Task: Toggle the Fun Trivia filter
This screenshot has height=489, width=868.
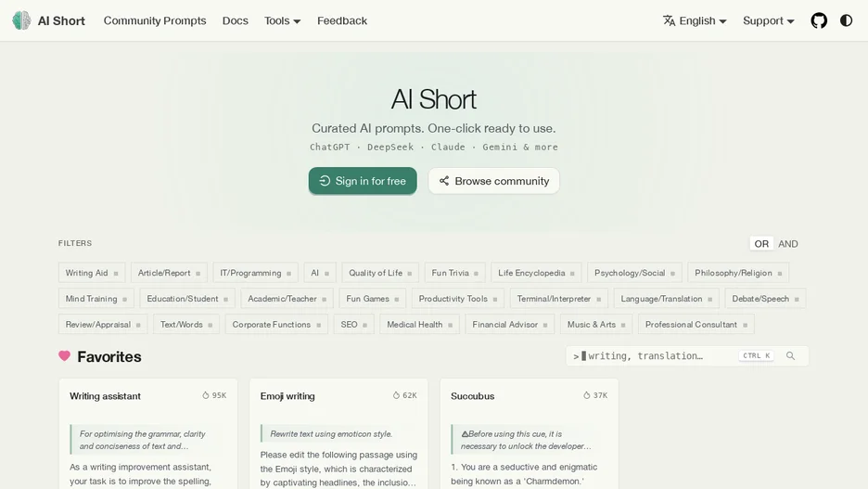Action: click(x=455, y=273)
